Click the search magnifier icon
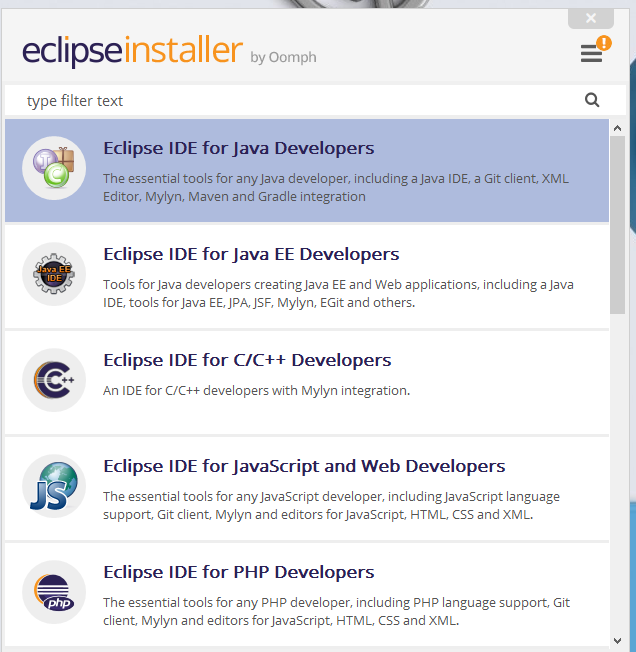636x652 pixels. [592, 100]
